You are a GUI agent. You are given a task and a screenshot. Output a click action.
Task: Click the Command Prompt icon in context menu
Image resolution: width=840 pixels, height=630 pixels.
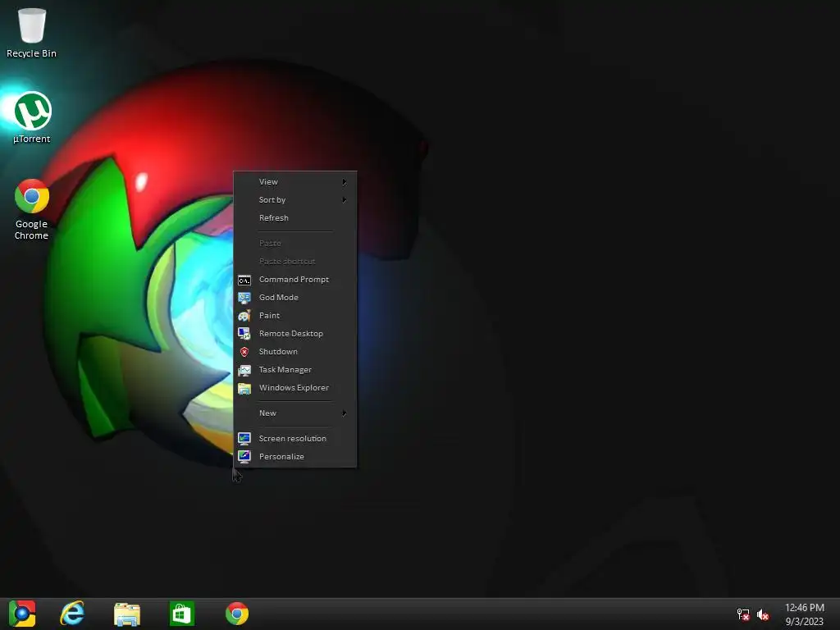244,280
